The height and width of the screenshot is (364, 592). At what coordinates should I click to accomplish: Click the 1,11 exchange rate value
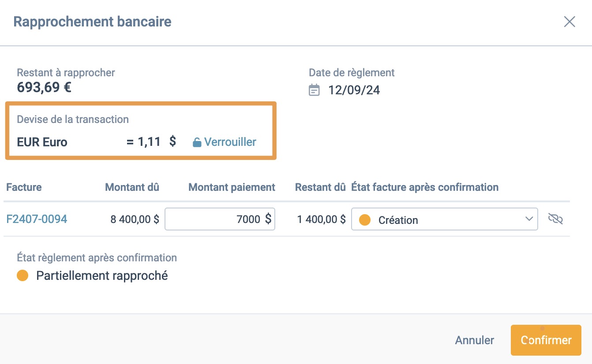click(x=149, y=142)
